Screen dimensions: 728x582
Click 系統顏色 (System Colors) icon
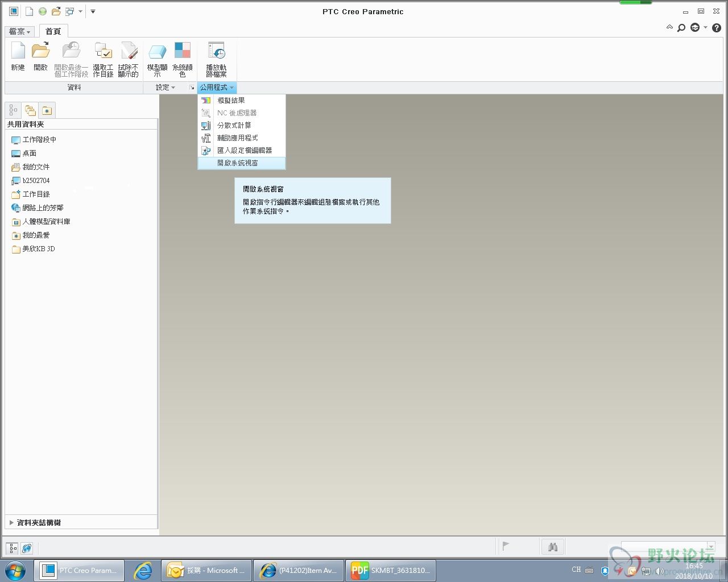click(183, 51)
